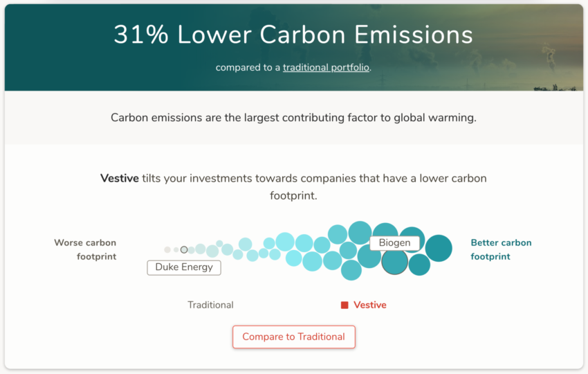The height and width of the screenshot is (374, 588).
Task: Open the traditional portfolio link
Action: click(326, 68)
